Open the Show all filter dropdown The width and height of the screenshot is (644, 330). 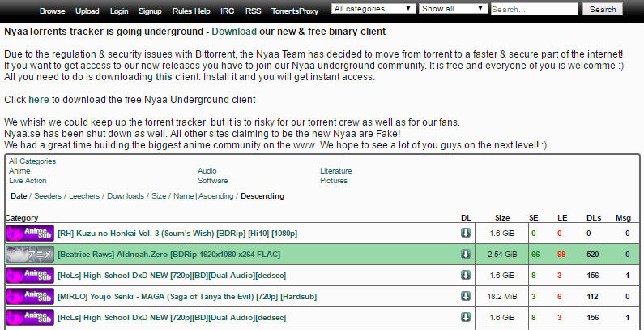453,9
